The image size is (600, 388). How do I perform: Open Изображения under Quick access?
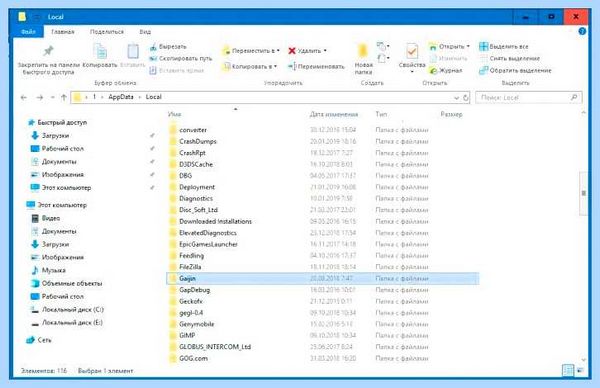pos(57,174)
